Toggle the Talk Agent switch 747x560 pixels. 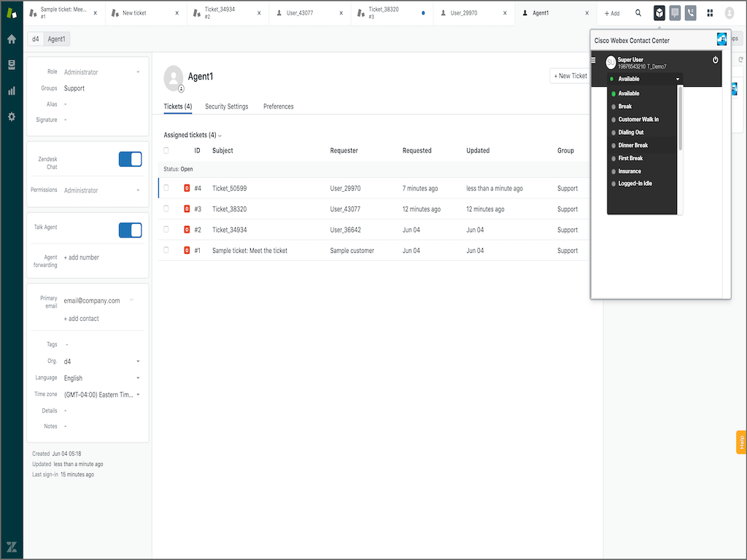(130, 230)
